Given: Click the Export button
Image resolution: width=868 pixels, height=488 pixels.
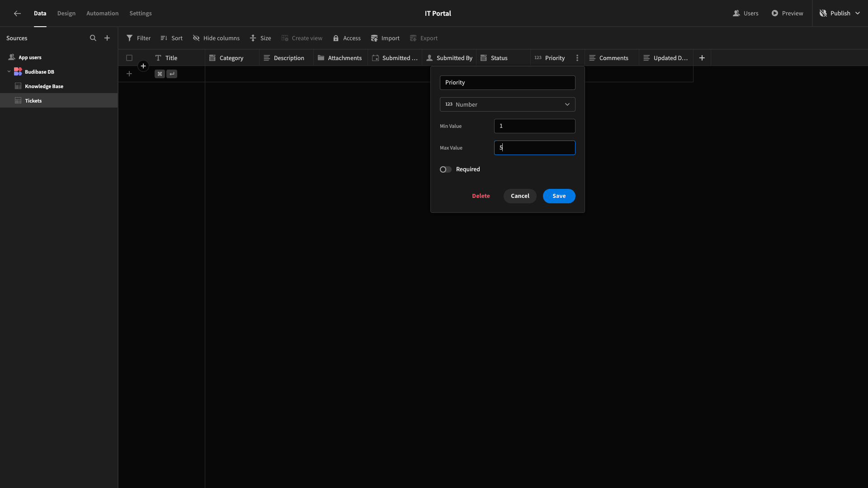Looking at the screenshot, I should pos(424,38).
